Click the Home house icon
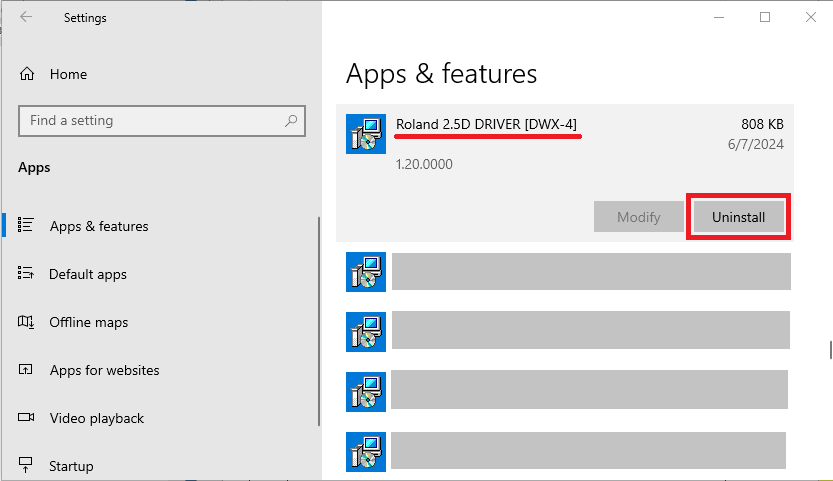This screenshot has height=481, width=833. point(27,74)
